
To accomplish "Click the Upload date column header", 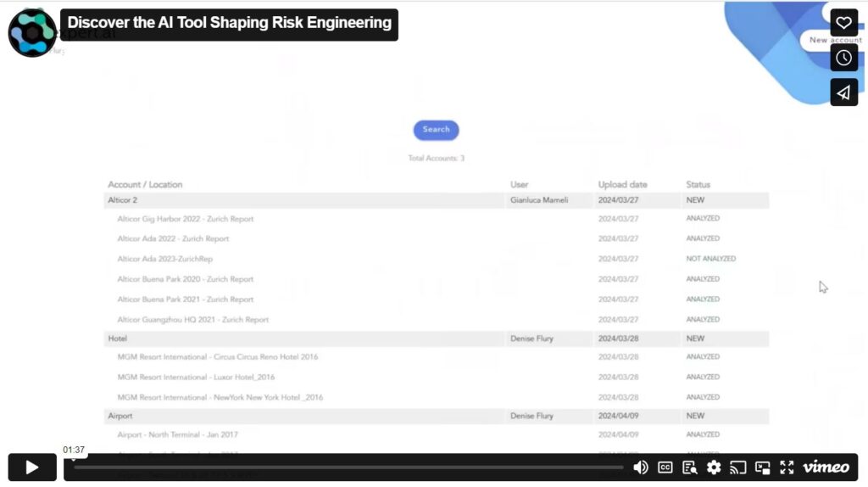I will point(622,184).
